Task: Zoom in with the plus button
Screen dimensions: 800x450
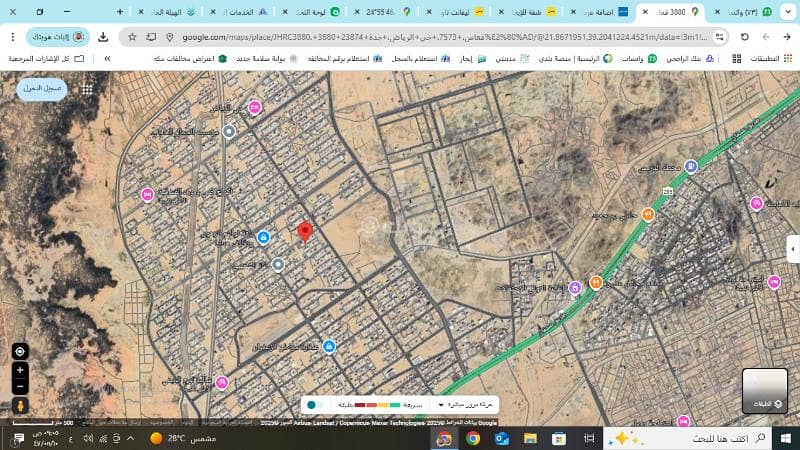Action: tap(20, 370)
